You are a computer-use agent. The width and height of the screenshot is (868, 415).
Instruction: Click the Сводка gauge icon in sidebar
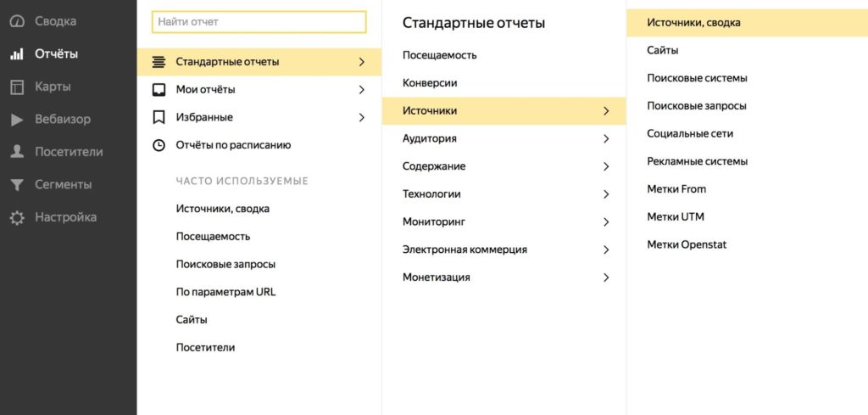[17, 21]
